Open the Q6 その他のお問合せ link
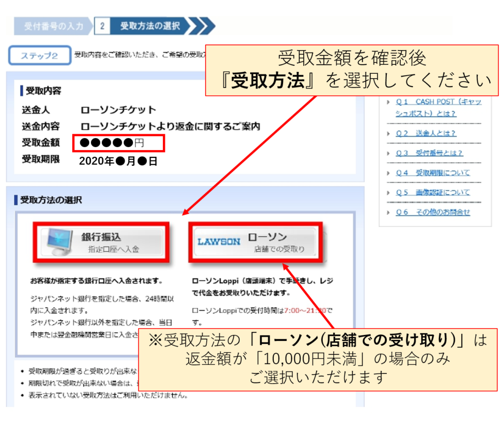This screenshot has height=421, width=504. (433, 212)
